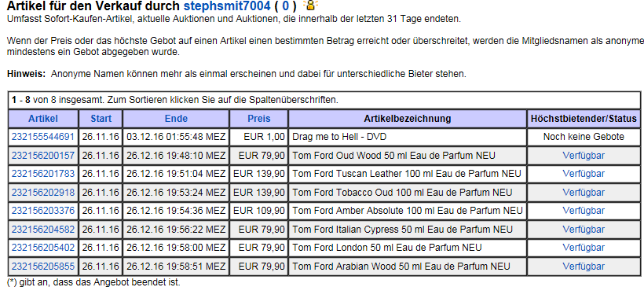Image resolution: width=644 pixels, height=287 pixels.
Task: Open seller profile stephsmit7004
Action: point(227,6)
